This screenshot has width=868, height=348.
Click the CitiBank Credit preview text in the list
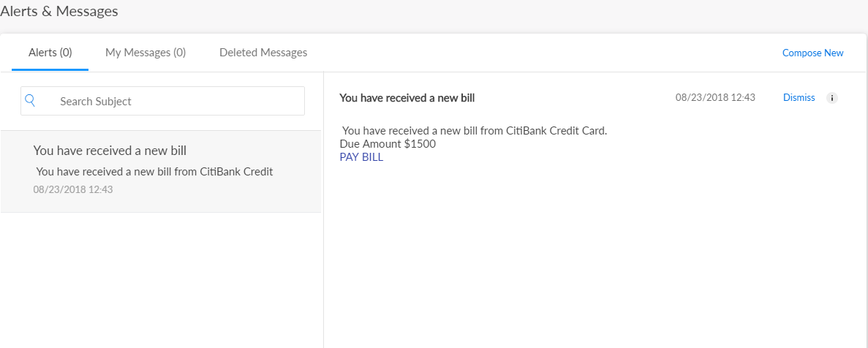pos(154,172)
